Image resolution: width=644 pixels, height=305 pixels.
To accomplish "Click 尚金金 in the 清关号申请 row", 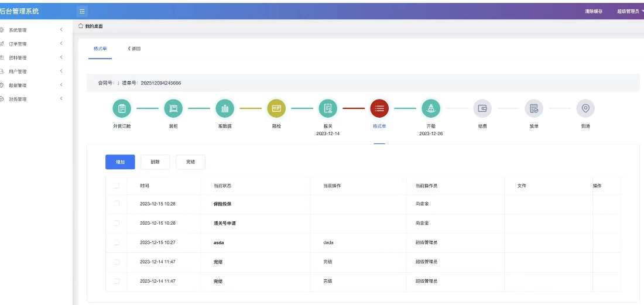I will (422, 223).
